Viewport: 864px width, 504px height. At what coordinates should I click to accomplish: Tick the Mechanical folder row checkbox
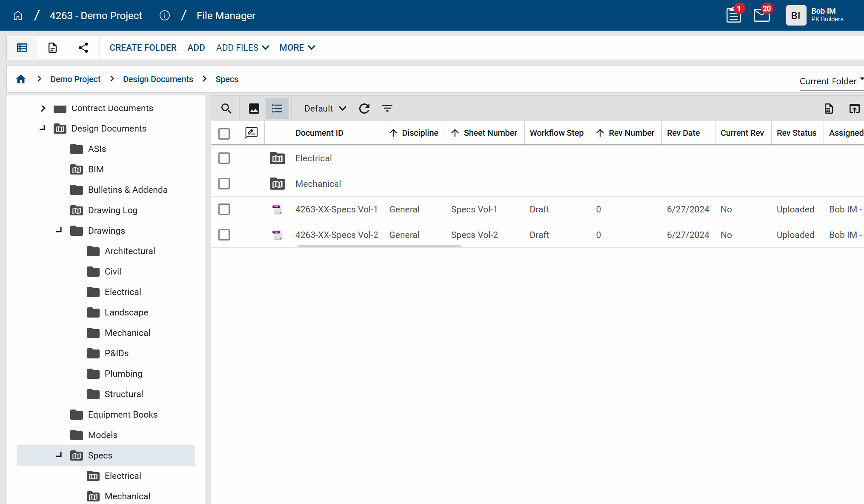[224, 184]
